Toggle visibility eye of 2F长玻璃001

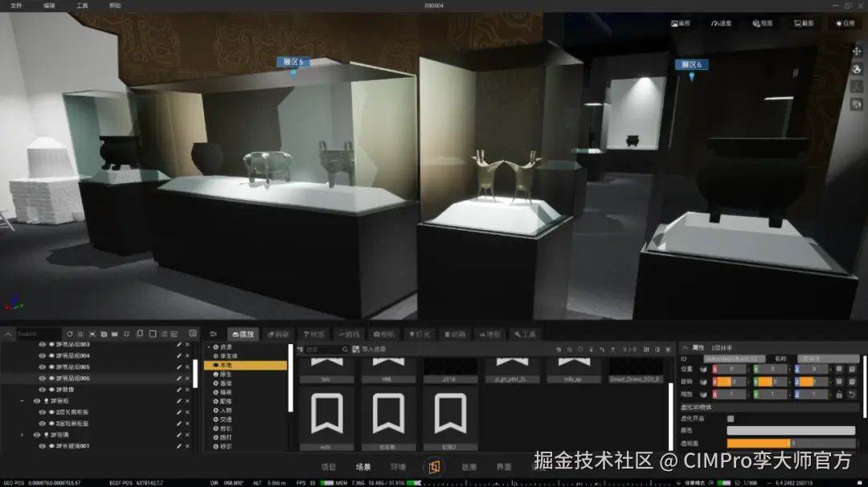[x=42, y=446]
